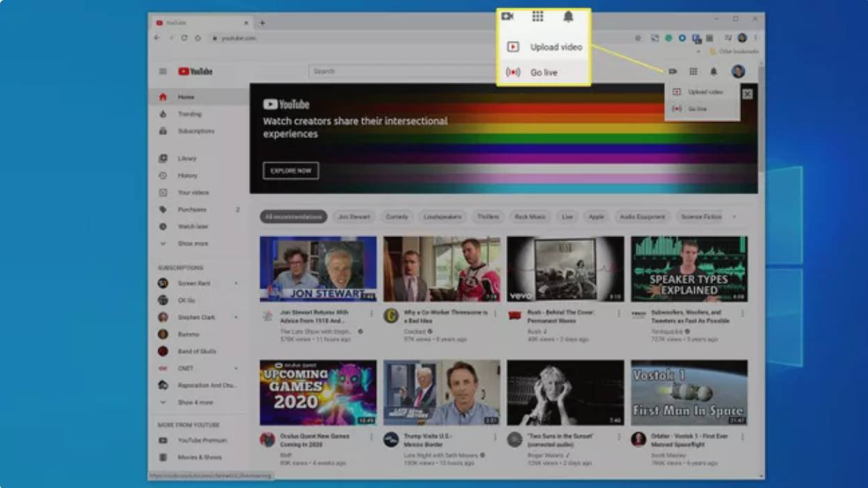Toggle the hamburger guide menu

pos(163,71)
